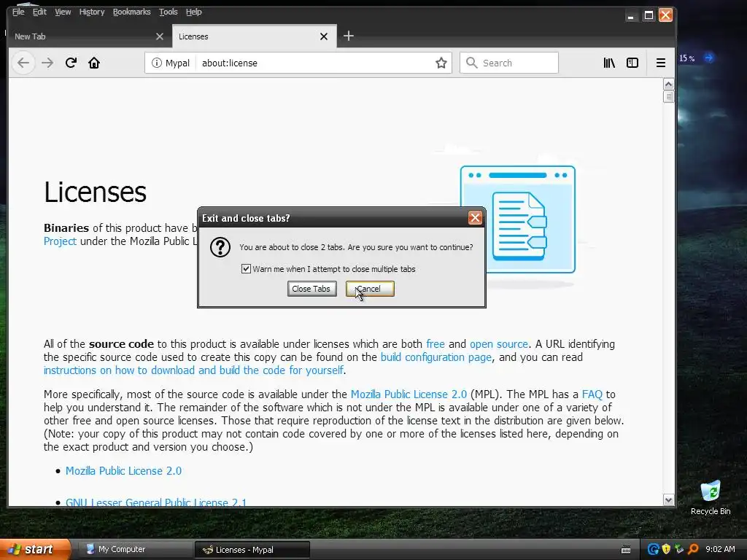
Task: Open the File menu
Action: pos(18,12)
